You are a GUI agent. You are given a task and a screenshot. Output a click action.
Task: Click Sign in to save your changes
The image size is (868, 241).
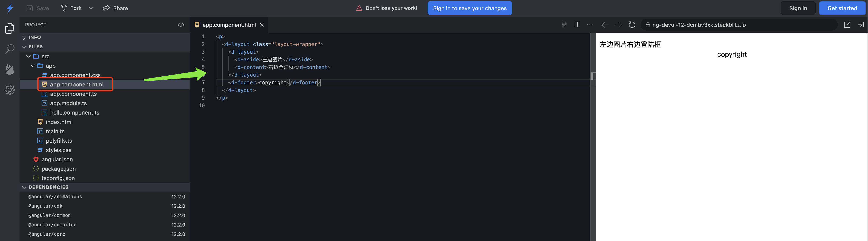[470, 8]
